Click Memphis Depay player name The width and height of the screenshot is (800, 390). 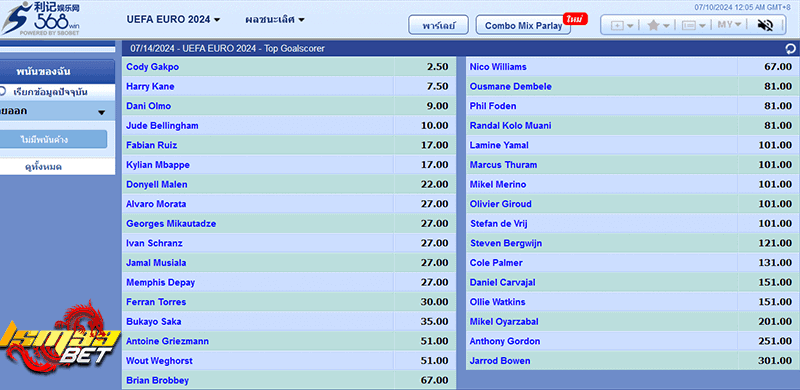pyautogui.click(x=160, y=282)
